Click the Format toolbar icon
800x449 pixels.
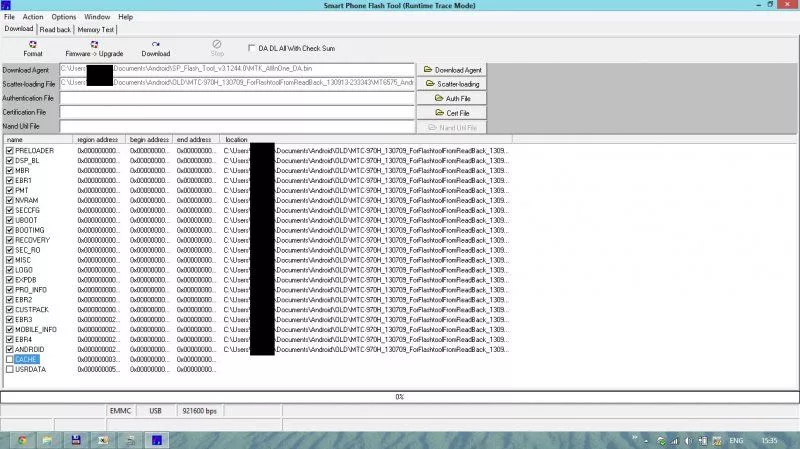click(33, 47)
